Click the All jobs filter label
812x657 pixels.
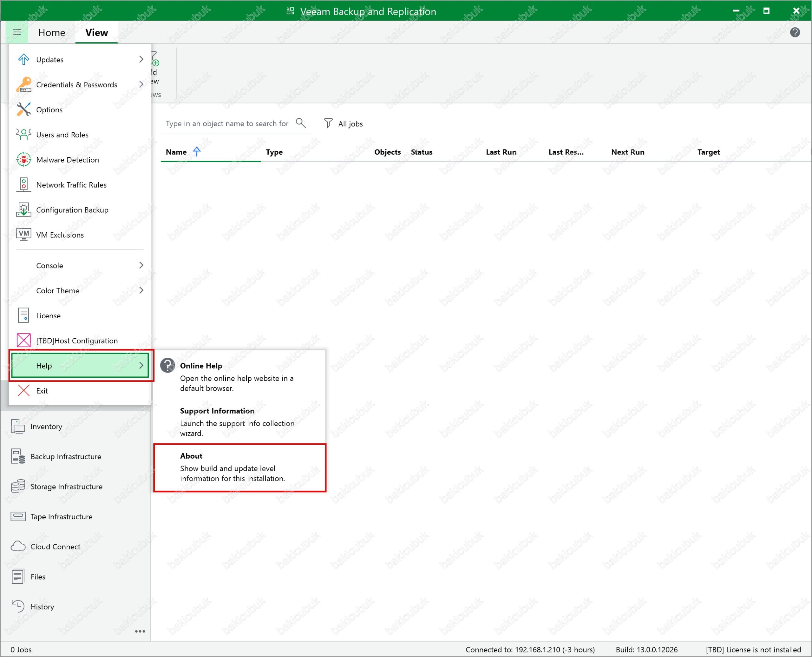350,124
